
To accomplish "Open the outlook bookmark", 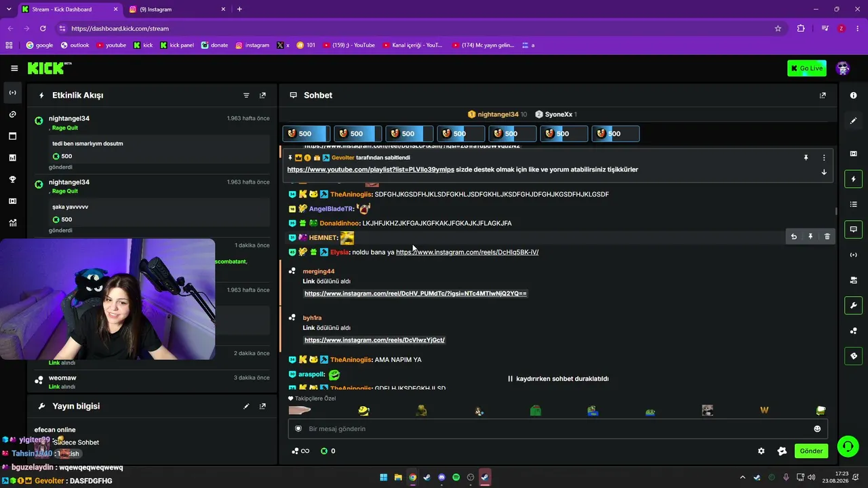I will tap(75, 45).
